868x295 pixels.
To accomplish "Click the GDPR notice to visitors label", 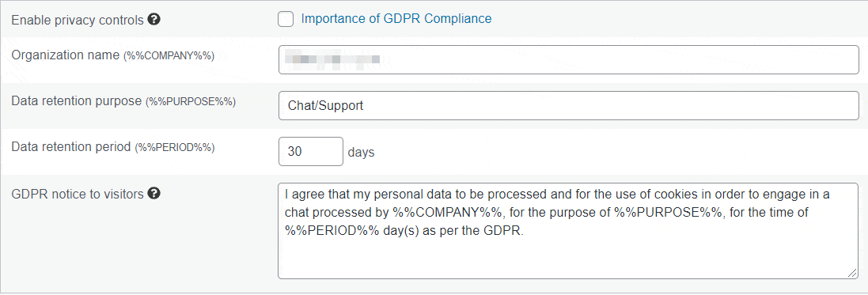I will (78, 195).
